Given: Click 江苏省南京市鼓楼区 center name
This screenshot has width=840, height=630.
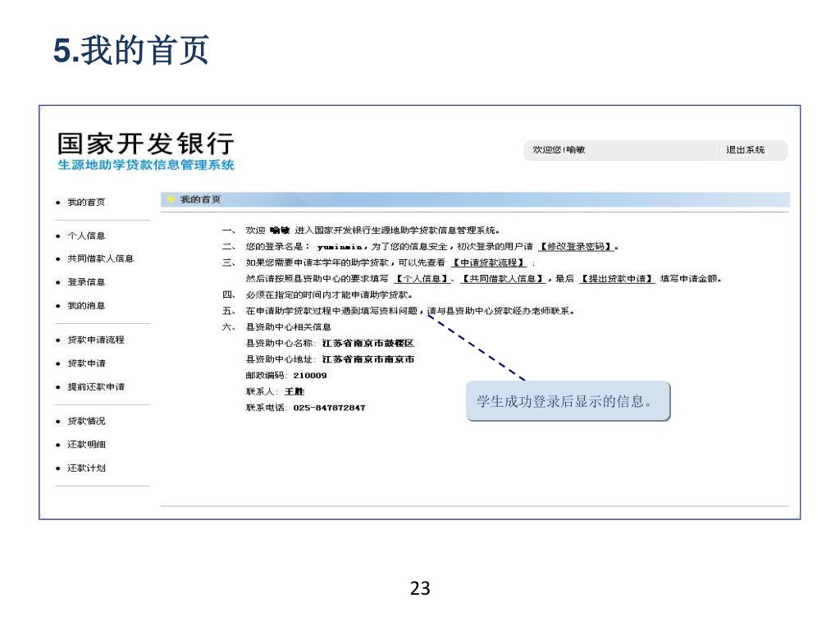Looking at the screenshot, I should [368, 344].
